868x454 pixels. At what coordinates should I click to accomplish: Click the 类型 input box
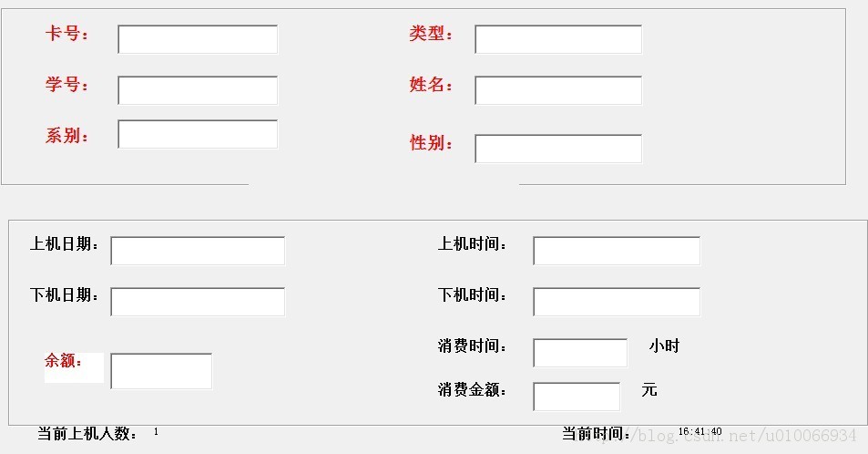[558, 39]
